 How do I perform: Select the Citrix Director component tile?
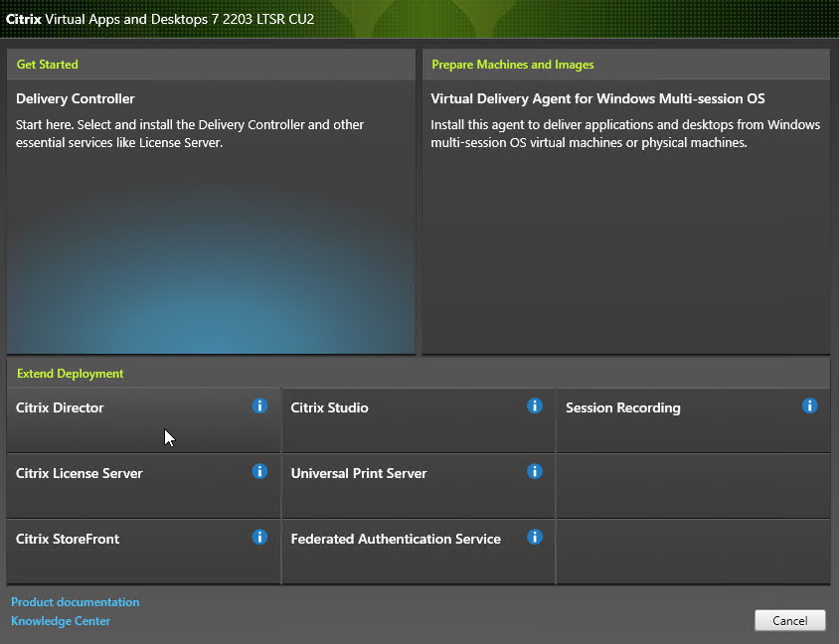click(x=143, y=420)
